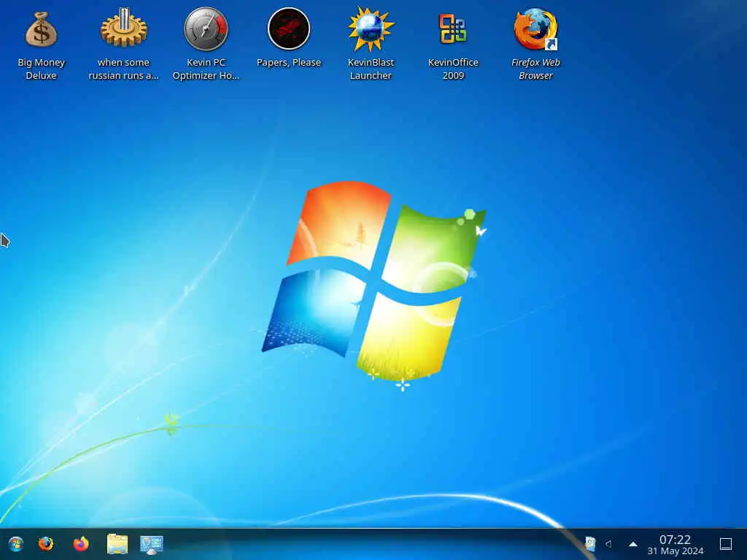Open the 07:22 clock calendar
Screen dimensions: 747x560
pos(675,544)
